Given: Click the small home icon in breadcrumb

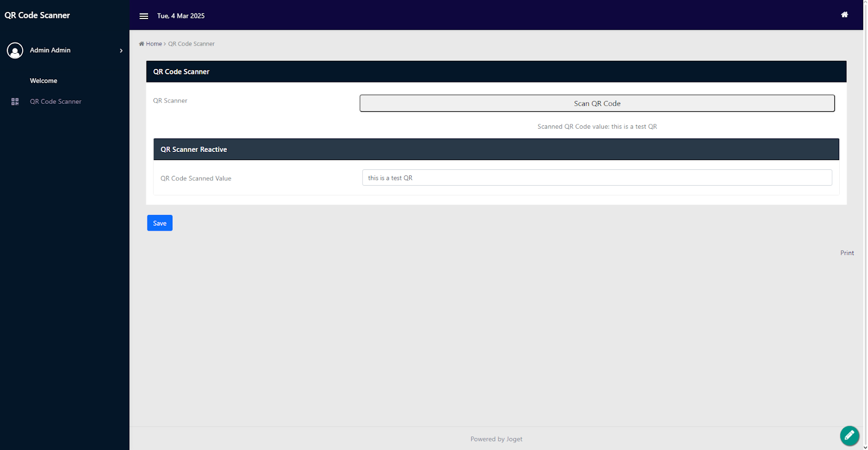Looking at the screenshot, I should coord(142,44).
